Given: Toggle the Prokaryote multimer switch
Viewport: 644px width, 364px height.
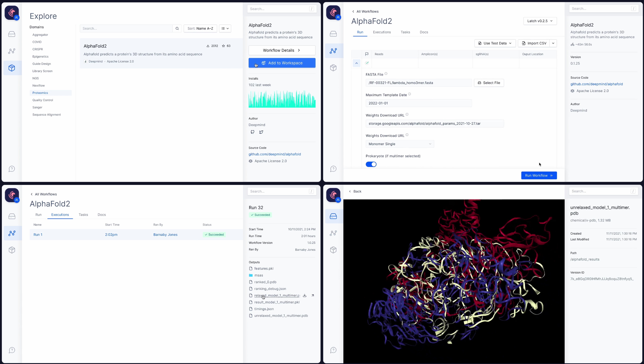Looking at the screenshot, I should tap(371, 164).
